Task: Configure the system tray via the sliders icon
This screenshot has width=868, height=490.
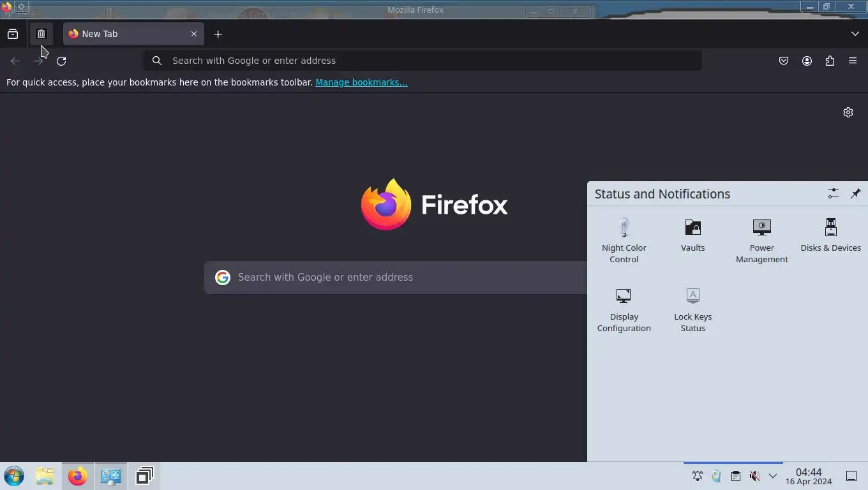Action: [x=833, y=193]
